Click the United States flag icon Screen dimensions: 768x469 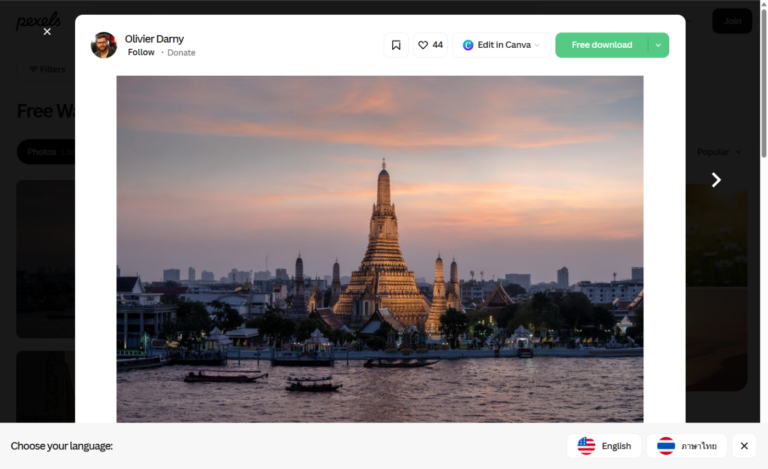(586, 446)
